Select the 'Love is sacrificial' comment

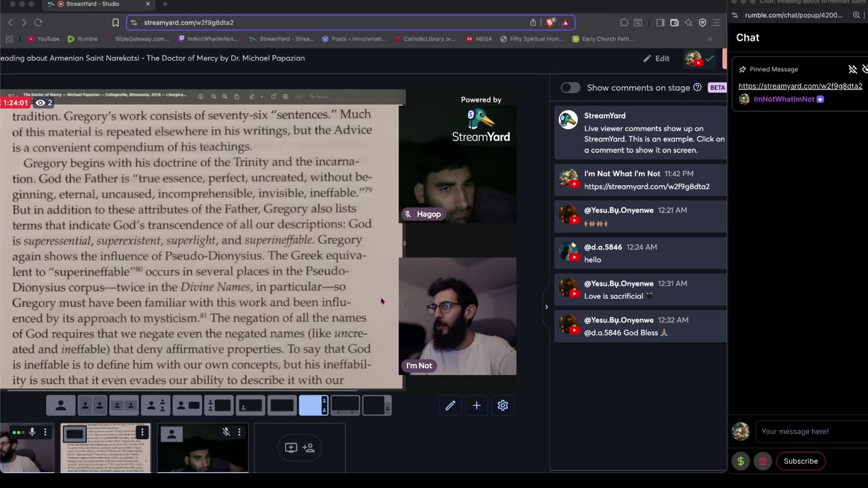[x=640, y=289]
